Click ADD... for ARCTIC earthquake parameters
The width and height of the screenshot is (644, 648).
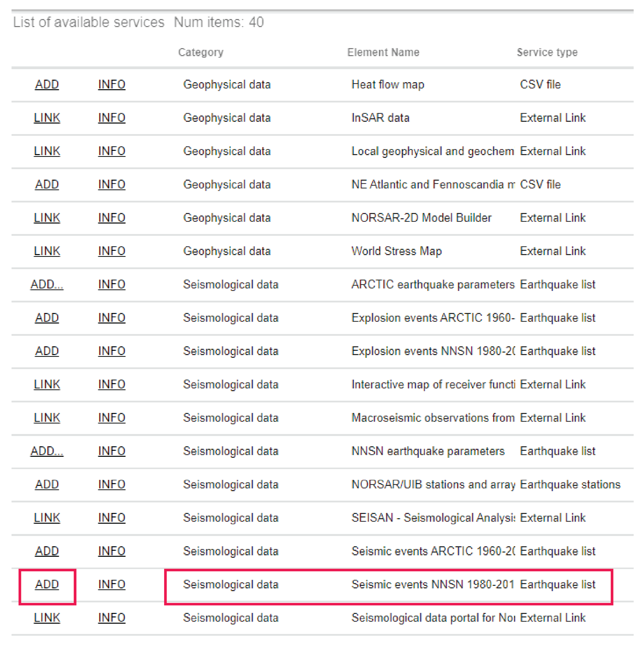(x=47, y=284)
